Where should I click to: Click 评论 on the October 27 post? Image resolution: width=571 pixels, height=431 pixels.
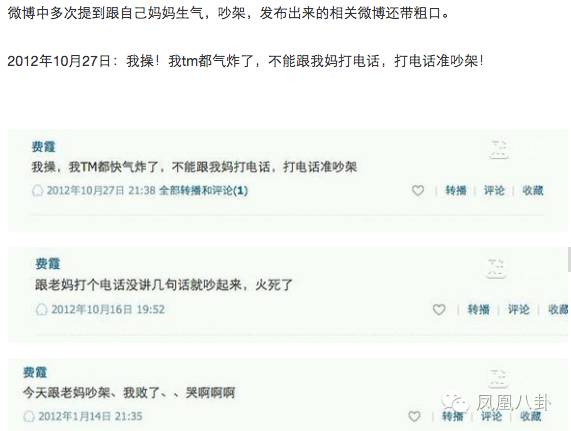(x=494, y=190)
